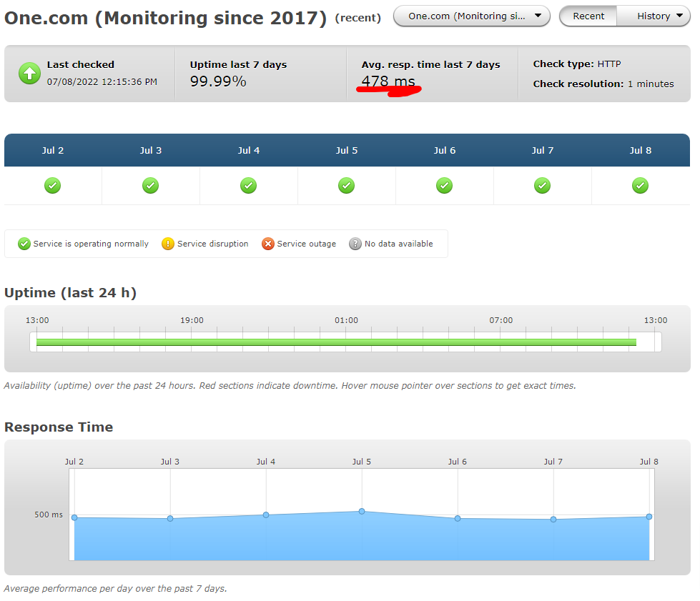Click the Jul 3 green check status icon
Viewport: 700px width, 601px height.
[x=150, y=185]
